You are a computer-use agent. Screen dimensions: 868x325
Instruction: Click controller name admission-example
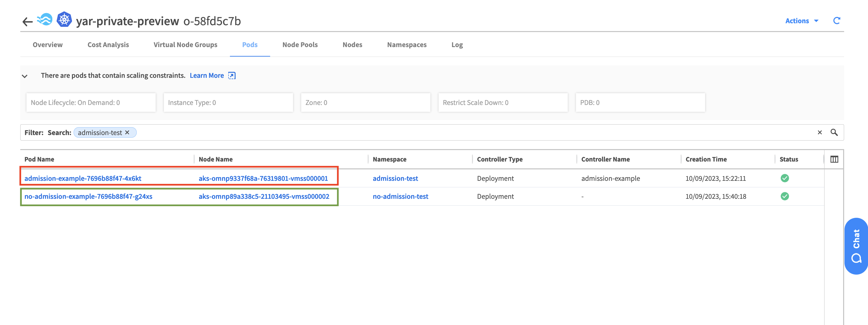point(610,178)
